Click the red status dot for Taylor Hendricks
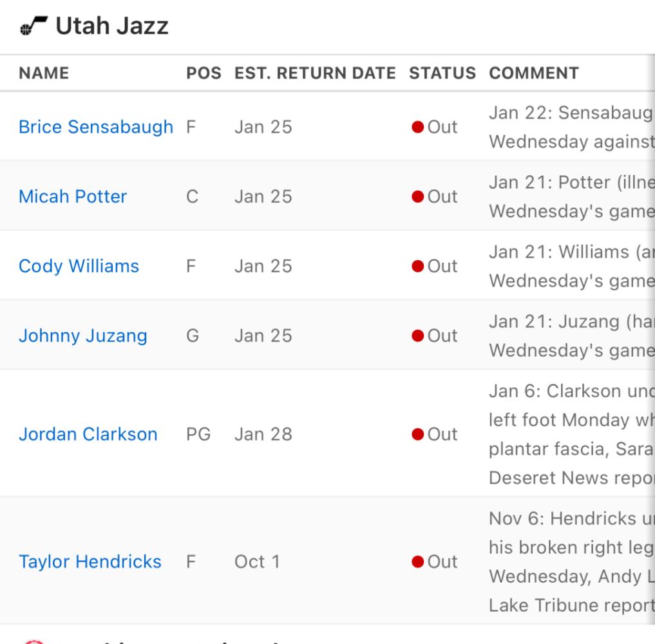 (x=418, y=562)
